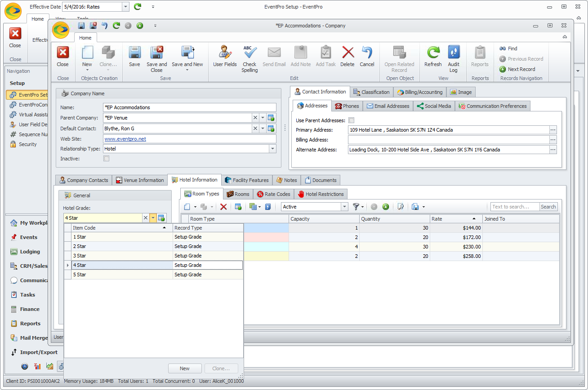Click the Refresh icon in the View group

click(x=433, y=56)
